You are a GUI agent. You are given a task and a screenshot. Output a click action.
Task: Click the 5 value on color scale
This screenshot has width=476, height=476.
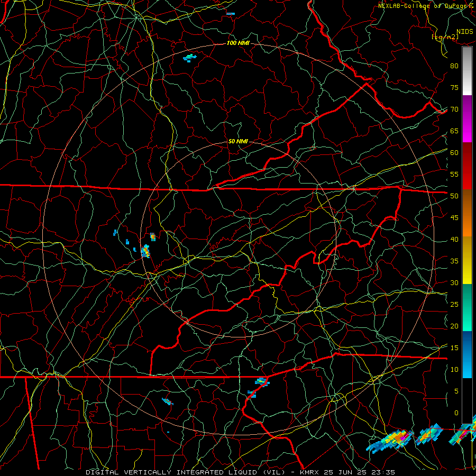click(x=456, y=391)
